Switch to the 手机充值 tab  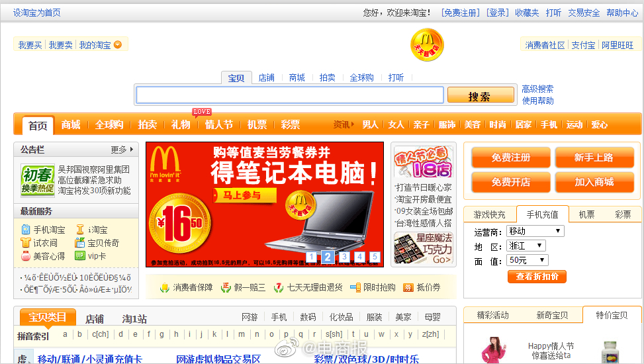click(543, 214)
